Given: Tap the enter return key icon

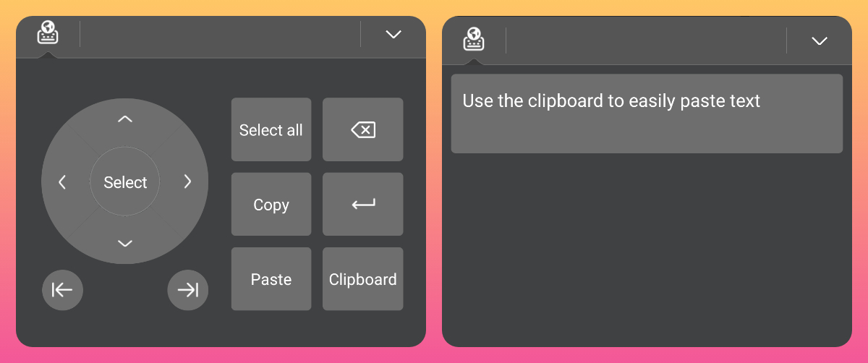Looking at the screenshot, I should [363, 205].
